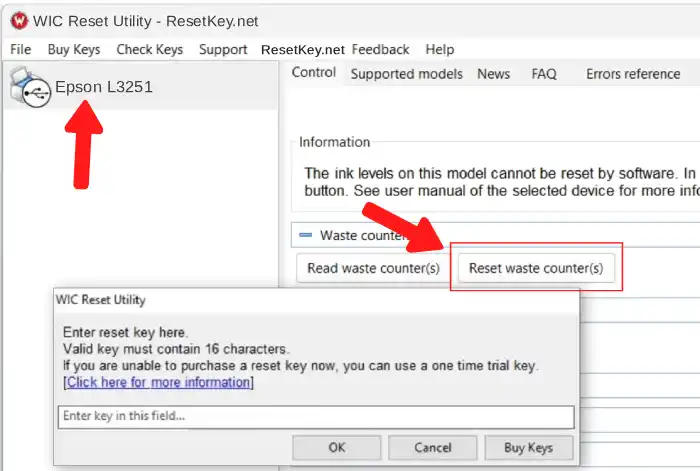Confirm the reset key with OK
Viewport: 700px width, 471px height.
click(x=337, y=447)
